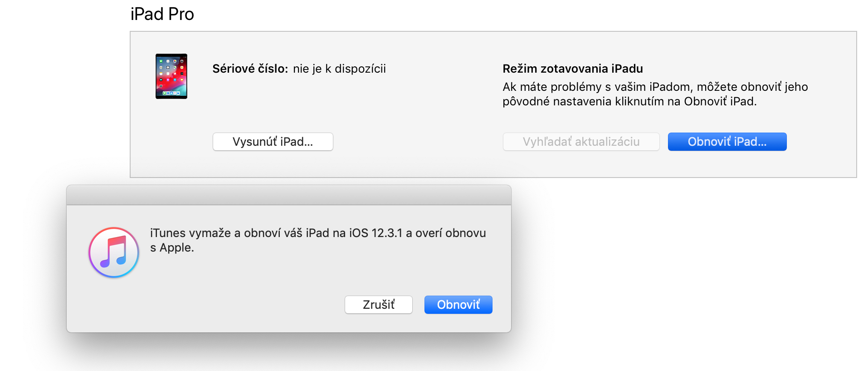Cancel the dialog with Zrušiť

pyautogui.click(x=379, y=305)
